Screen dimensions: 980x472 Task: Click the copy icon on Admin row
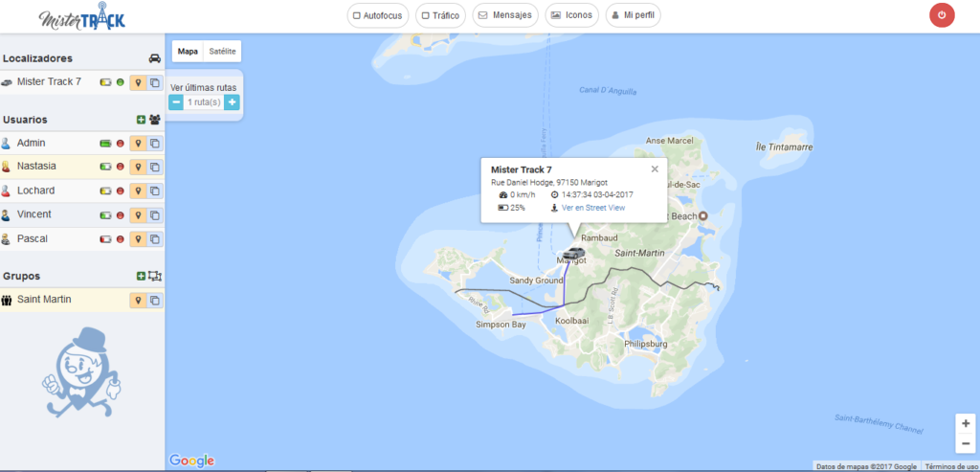[x=154, y=144]
